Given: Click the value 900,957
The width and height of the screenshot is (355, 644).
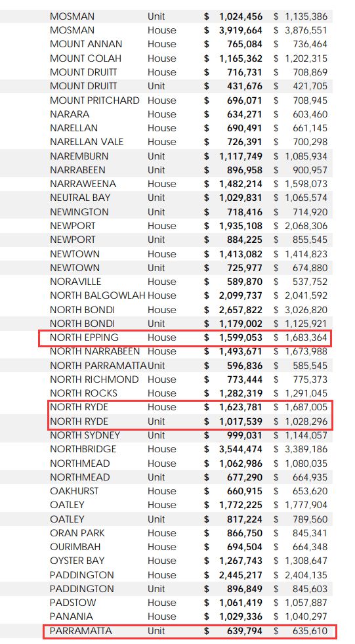Looking at the screenshot, I should [x=310, y=170].
